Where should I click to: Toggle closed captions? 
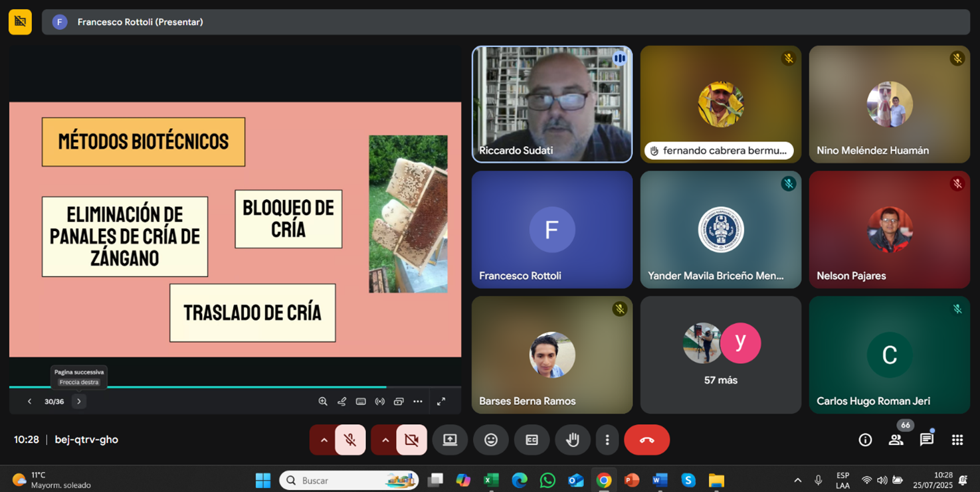[x=532, y=440]
